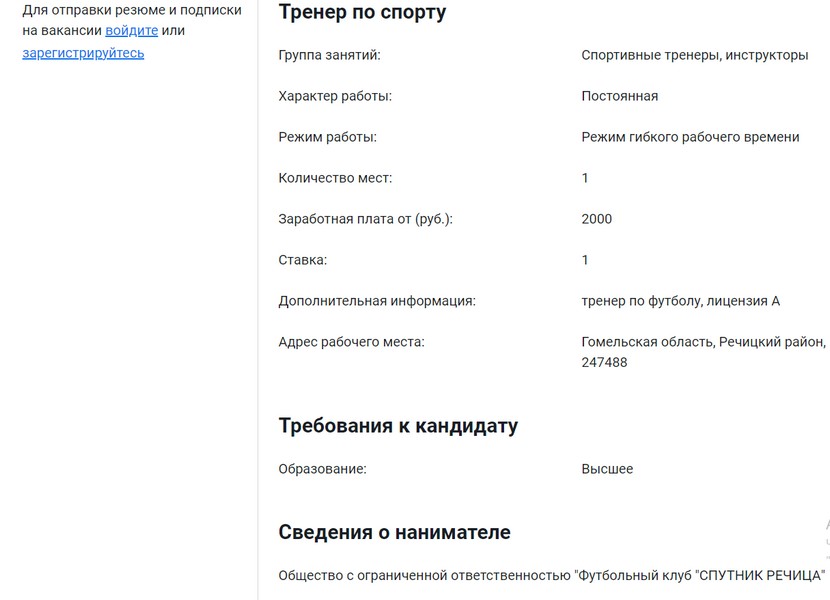Screen dimensions: 830x600
Task: Click the "Сведения о нанимателе" heading
Action: pyautogui.click(x=394, y=532)
